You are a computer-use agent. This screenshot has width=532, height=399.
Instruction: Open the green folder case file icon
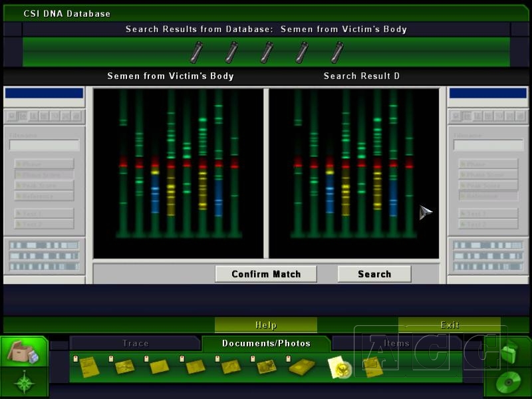pos(508,353)
